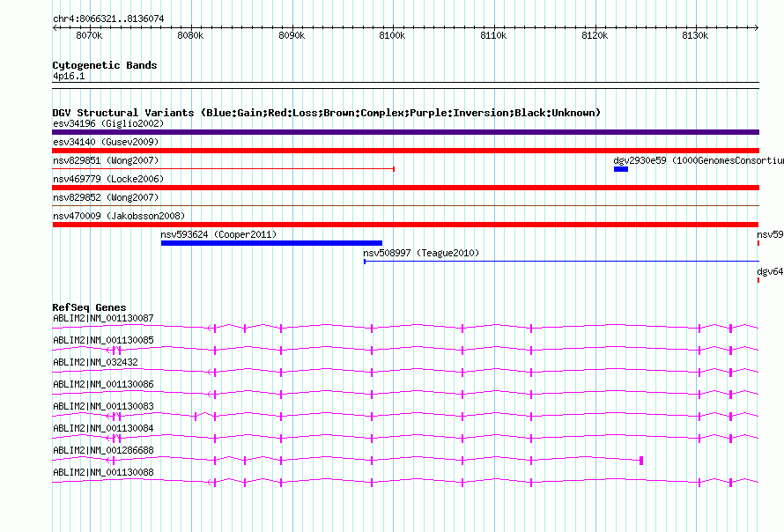784x532 pixels.
Task: Click the ABLIM2|NM_001130088 transcript label
Action: point(103,472)
